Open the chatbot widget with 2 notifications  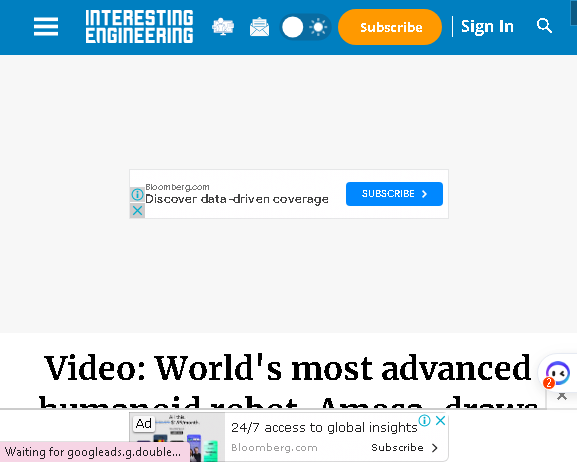pyautogui.click(x=557, y=374)
